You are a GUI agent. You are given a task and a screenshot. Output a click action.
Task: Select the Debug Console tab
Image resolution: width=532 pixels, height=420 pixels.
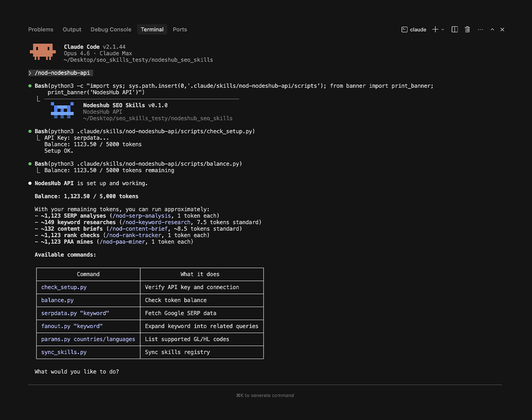(x=111, y=29)
